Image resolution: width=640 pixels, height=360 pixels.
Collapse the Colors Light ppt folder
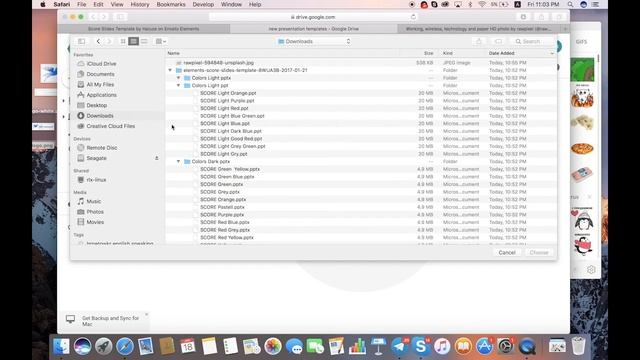tap(178, 85)
